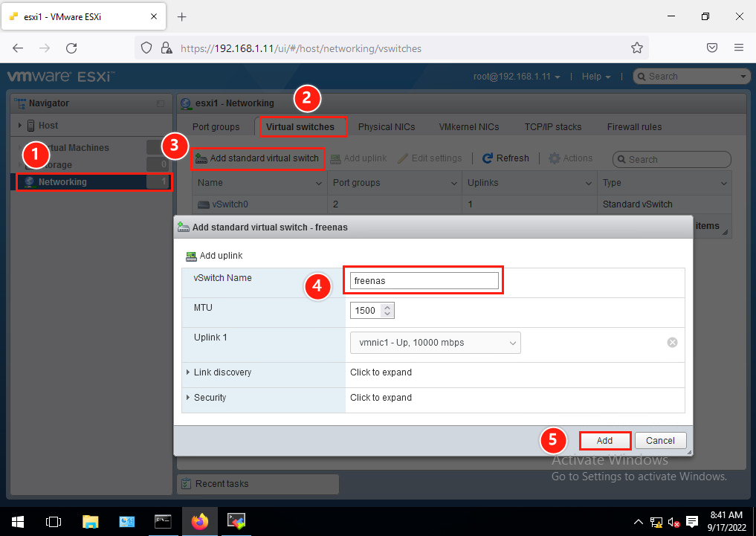This screenshot has width=756, height=536.
Task: Select Networking in the Navigator
Action: pos(62,181)
